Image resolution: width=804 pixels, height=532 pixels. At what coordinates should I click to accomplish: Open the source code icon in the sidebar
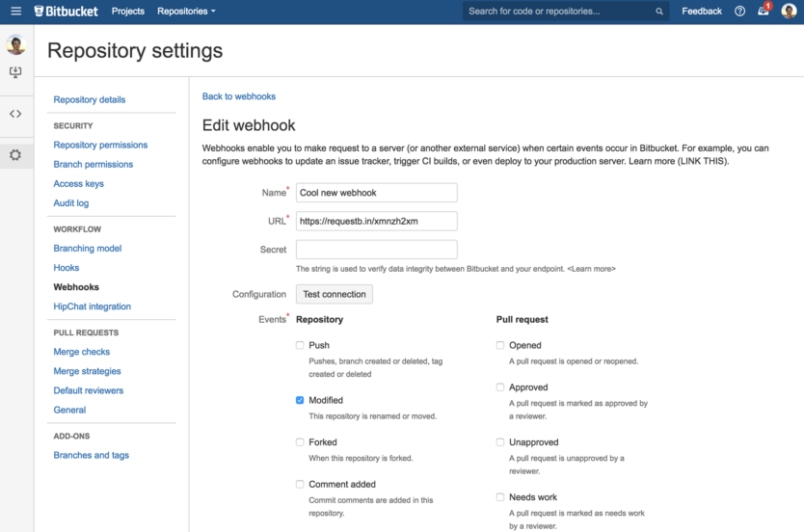15,114
